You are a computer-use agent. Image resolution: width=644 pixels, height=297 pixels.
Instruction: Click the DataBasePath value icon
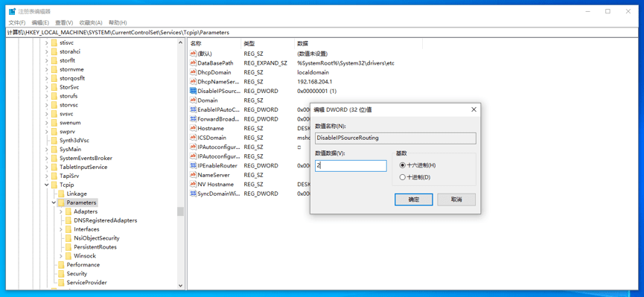[x=194, y=63]
